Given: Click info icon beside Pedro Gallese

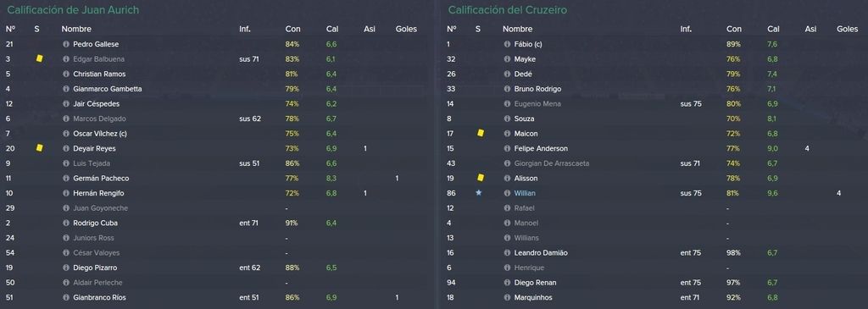Looking at the screenshot, I should (x=66, y=44).
